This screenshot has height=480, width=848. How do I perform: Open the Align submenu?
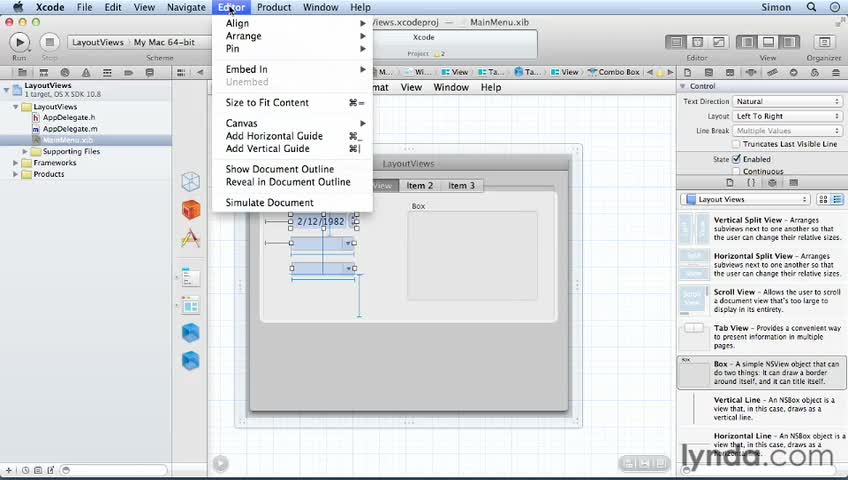(292, 23)
